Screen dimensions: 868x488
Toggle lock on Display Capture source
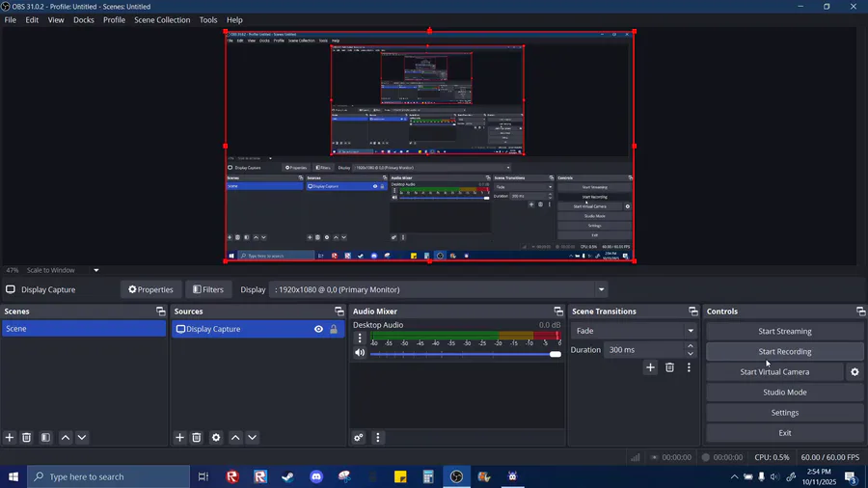[334, 329]
